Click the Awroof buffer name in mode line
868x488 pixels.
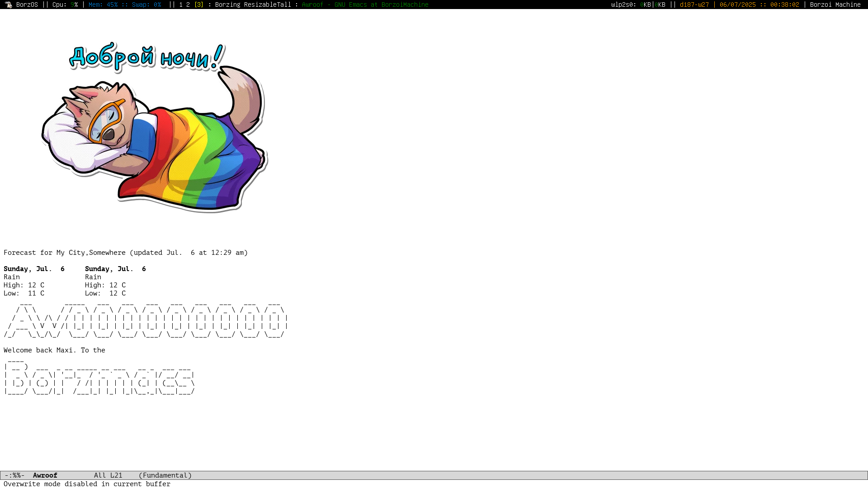tap(45, 475)
